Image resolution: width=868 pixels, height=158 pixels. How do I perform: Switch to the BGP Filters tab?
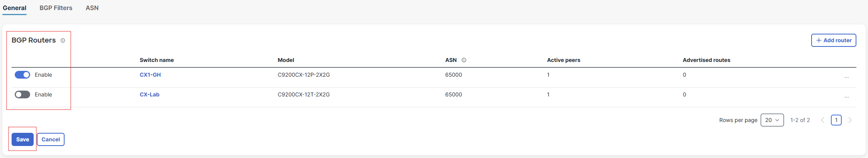coord(56,8)
